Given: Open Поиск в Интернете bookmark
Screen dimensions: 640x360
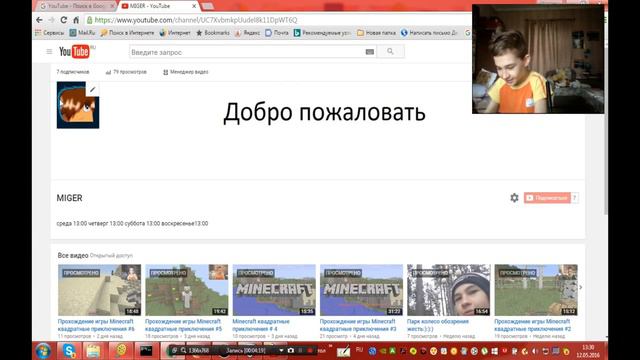Looking at the screenshot, I should 127,33.
